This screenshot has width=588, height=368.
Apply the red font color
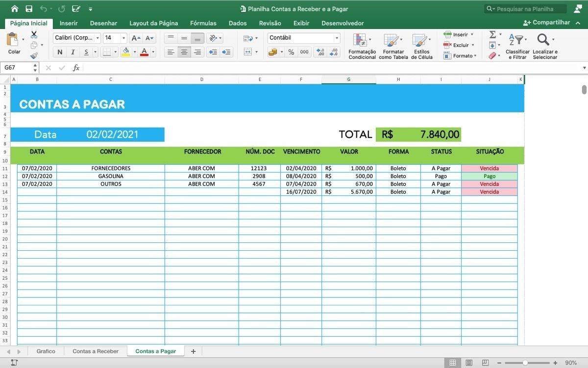coord(144,52)
